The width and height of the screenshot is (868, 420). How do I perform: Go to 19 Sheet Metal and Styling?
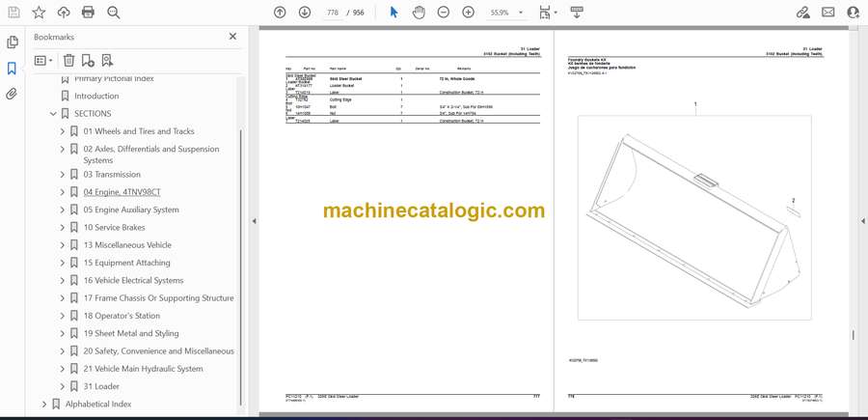coord(131,333)
